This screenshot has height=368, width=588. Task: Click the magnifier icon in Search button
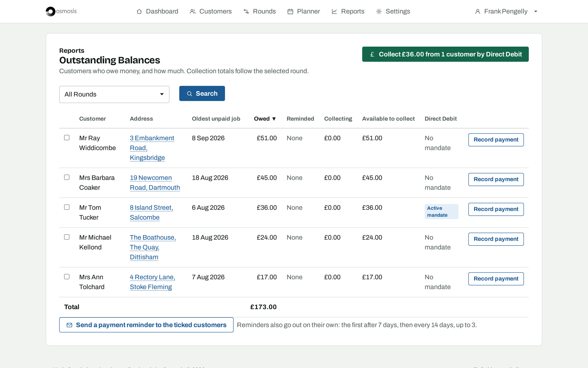[x=189, y=94]
